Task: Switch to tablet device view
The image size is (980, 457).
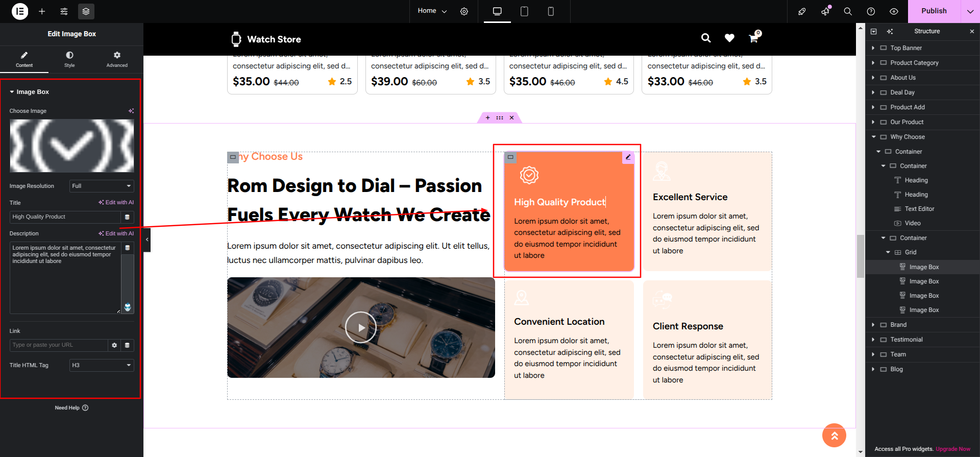Action: [524, 11]
